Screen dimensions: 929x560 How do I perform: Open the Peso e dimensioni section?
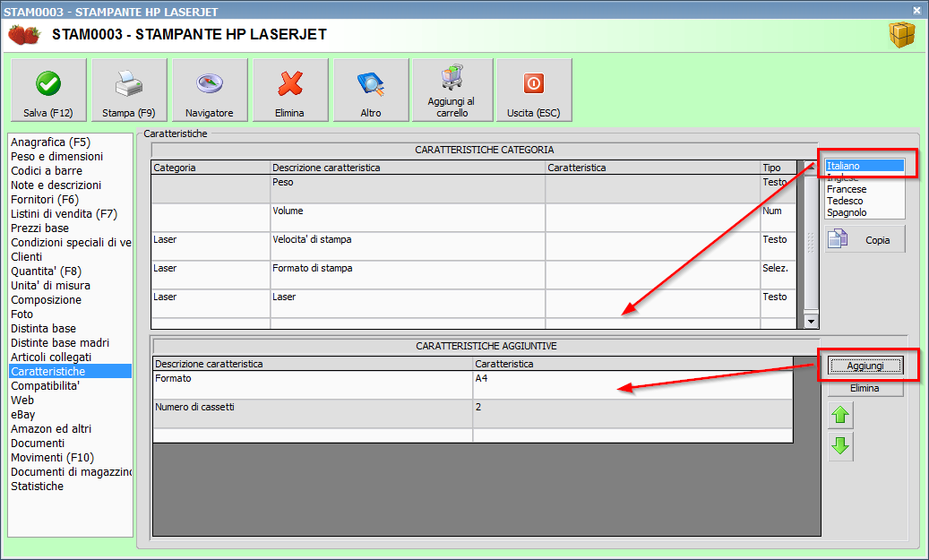[x=70, y=157]
